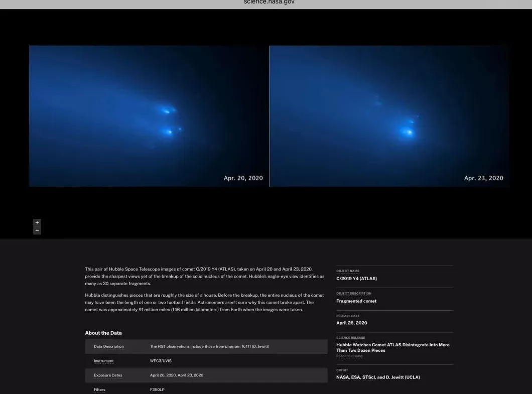Zoom out using the minus control
This screenshot has height=394, width=532.
coord(37,230)
